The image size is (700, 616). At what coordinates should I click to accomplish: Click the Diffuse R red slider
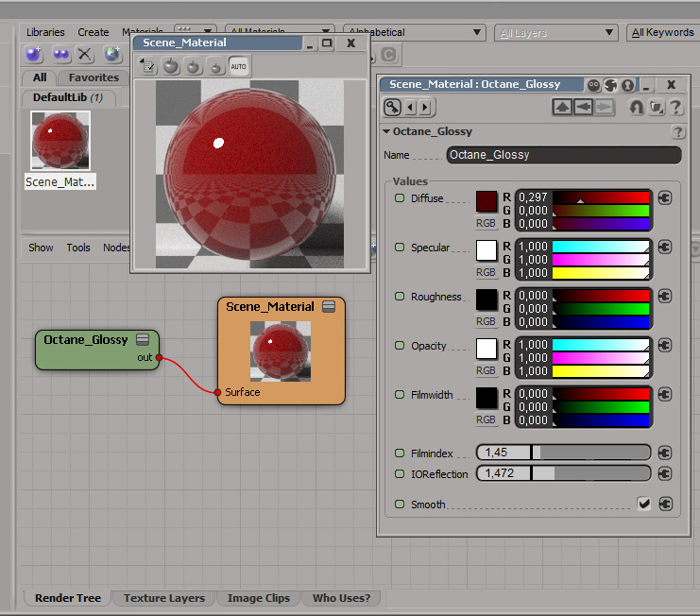pyautogui.click(x=601, y=197)
